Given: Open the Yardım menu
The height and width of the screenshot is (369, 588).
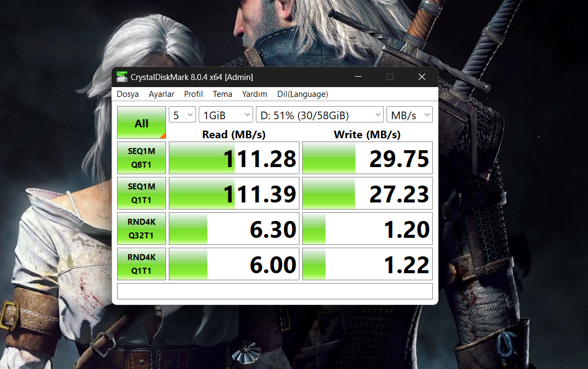Looking at the screenshot, I should [255, 94].
